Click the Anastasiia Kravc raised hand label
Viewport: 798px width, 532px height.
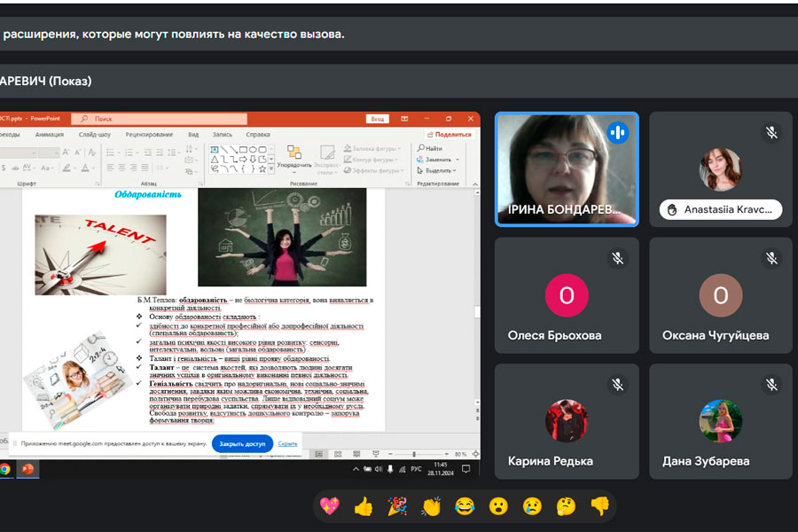[721, 209]
